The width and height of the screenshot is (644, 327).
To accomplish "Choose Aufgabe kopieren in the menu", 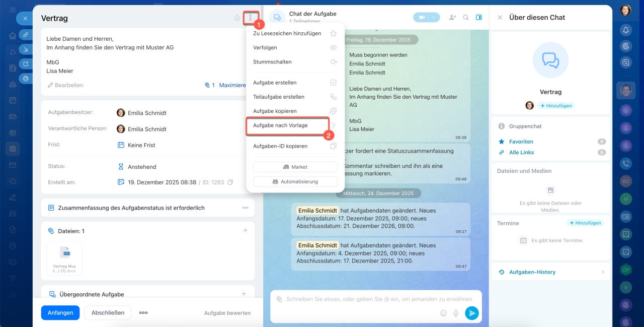I will click(x=295, y=111).
